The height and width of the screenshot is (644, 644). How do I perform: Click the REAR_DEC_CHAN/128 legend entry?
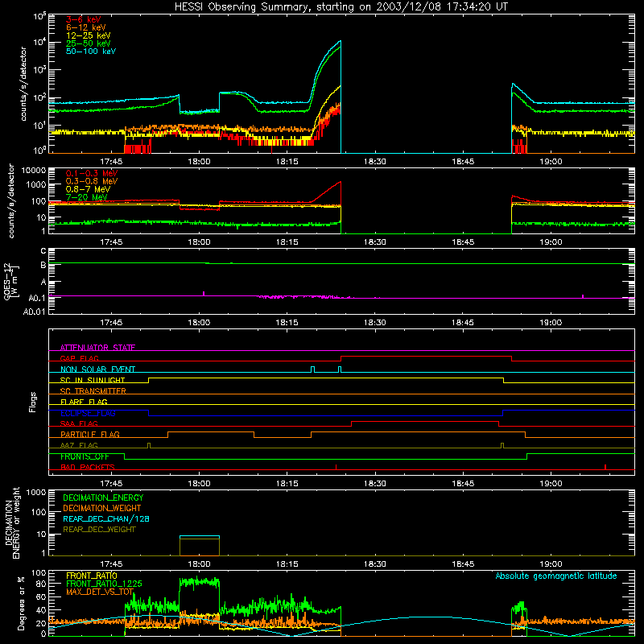106,518
